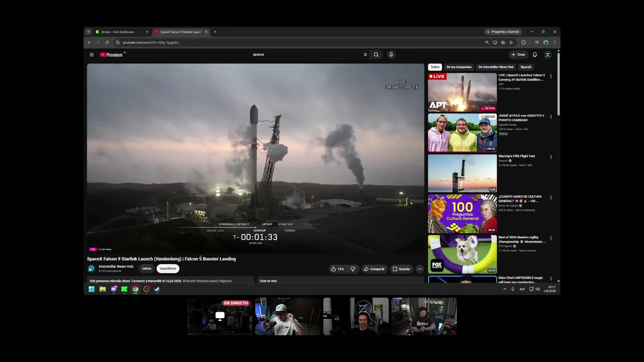Bookmark this page with the star
644x362 pixels.
(511, 43)
